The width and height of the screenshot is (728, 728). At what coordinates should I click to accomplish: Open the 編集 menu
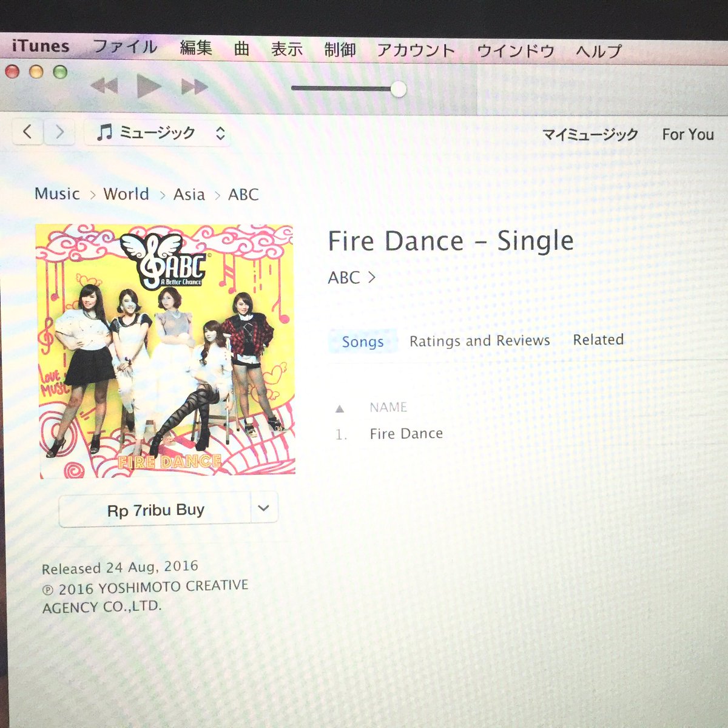(x=196, y=47)
